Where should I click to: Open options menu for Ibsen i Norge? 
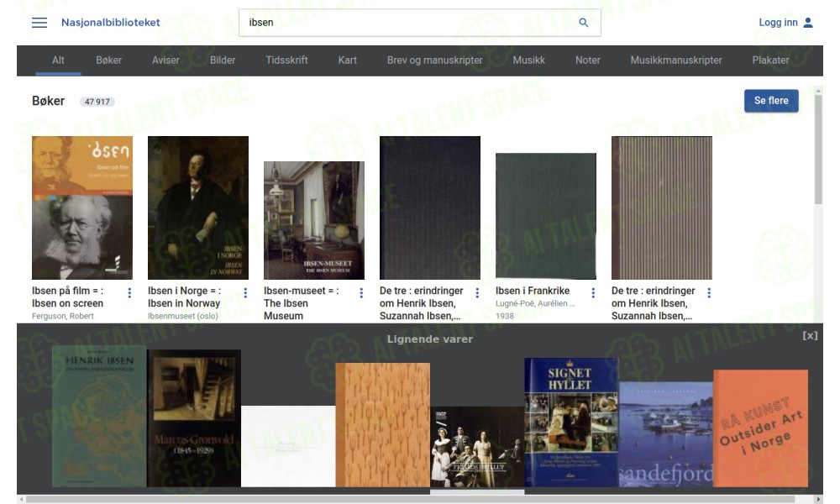tap(245, 293)
